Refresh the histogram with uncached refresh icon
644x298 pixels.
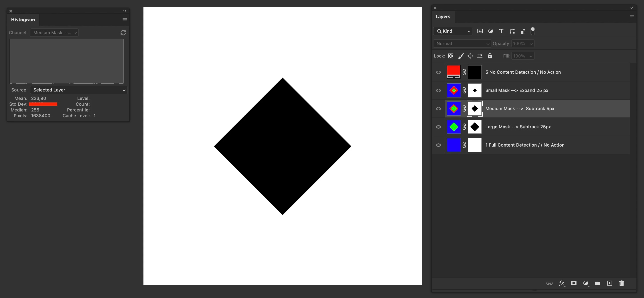pyautogui.click(x=123, y=32)
